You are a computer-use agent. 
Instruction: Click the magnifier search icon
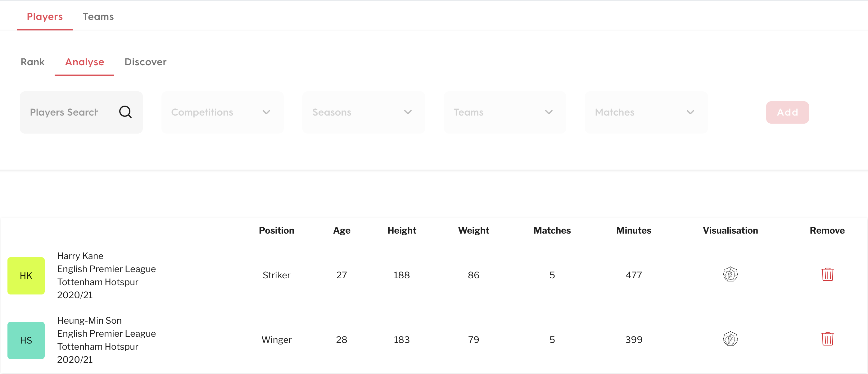point(125,112)
